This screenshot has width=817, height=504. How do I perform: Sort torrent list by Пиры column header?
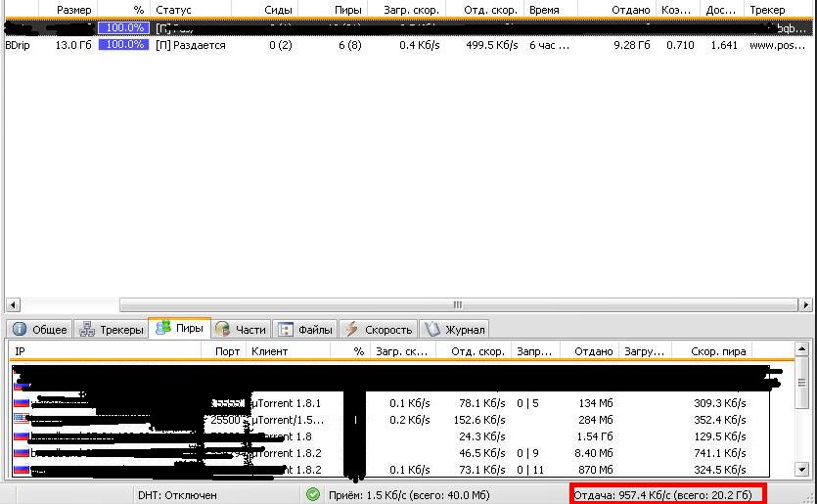(333, 10)
